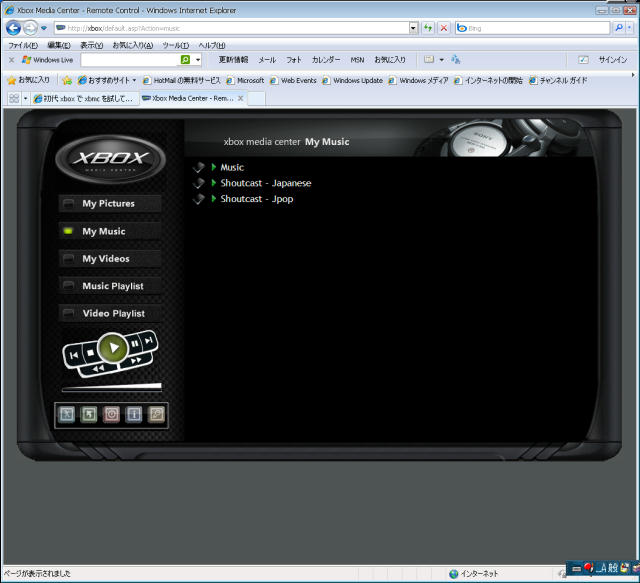Open the お気に入り(A) menu

[x=133, y=45]
